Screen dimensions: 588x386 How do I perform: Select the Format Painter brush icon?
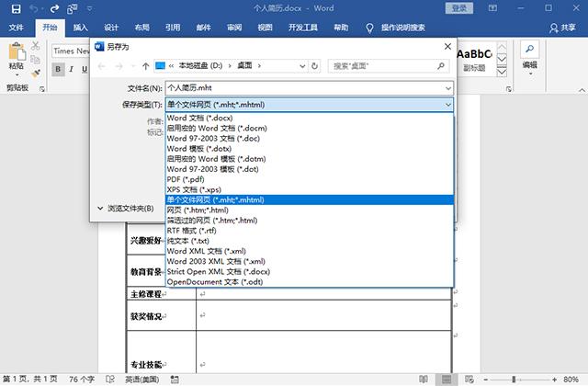(36, 74)
